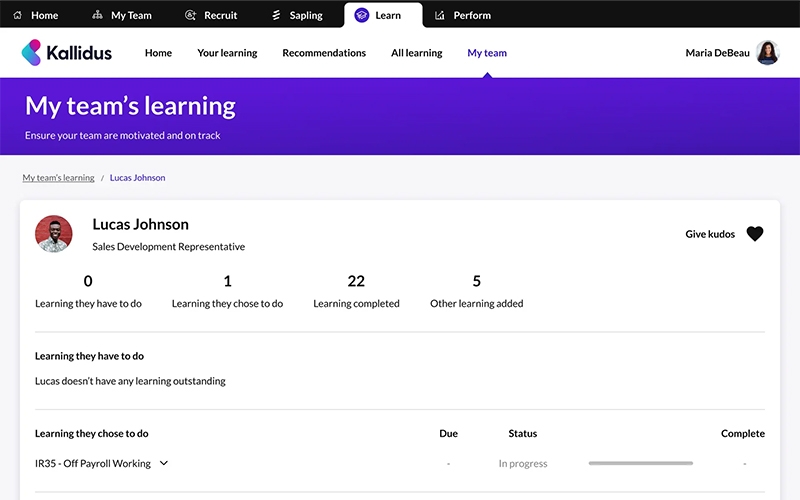Expand the IR35 - Off Payroll Working chevron
Screen dimensions: 800x500
(164, 463)
